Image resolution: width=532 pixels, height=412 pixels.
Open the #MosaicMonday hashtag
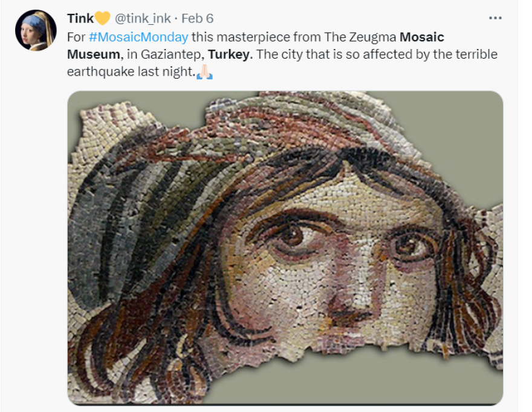(138, 37)
